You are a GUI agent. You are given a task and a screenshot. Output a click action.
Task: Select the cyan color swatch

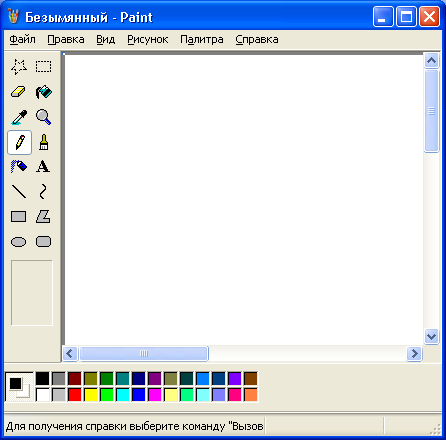123,395
